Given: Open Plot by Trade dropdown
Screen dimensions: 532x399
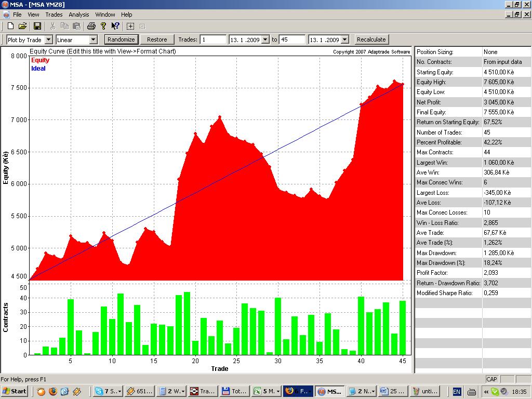Looking at the screenshot, I should pos(48,39).
